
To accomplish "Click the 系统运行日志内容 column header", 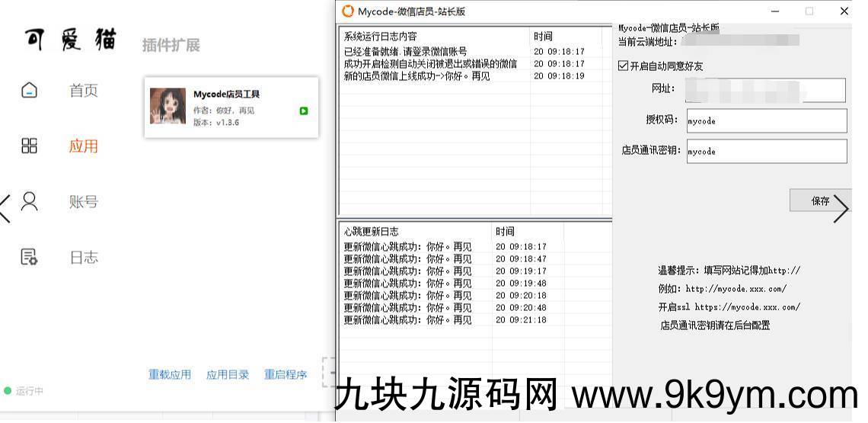I will pyautogui.click(x=435, y=37).
